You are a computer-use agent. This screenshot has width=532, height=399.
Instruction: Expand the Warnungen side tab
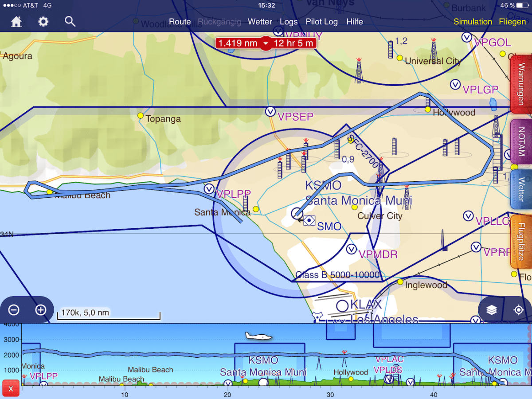coord(521,84)
